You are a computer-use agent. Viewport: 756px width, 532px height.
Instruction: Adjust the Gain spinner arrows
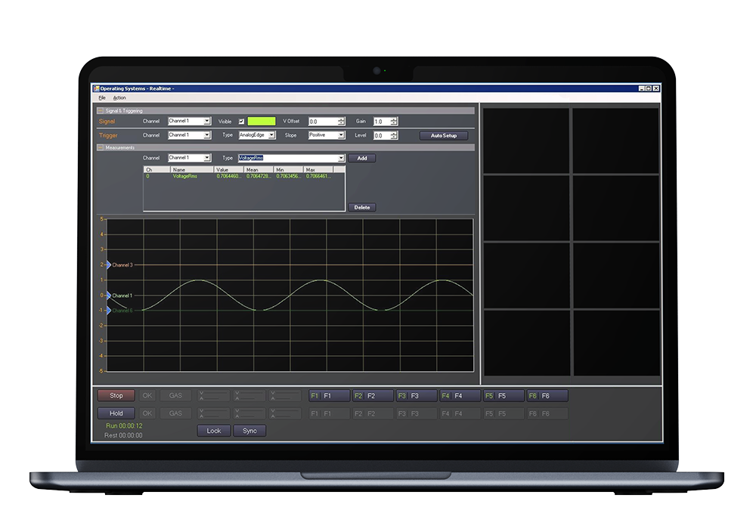point(394,122)
